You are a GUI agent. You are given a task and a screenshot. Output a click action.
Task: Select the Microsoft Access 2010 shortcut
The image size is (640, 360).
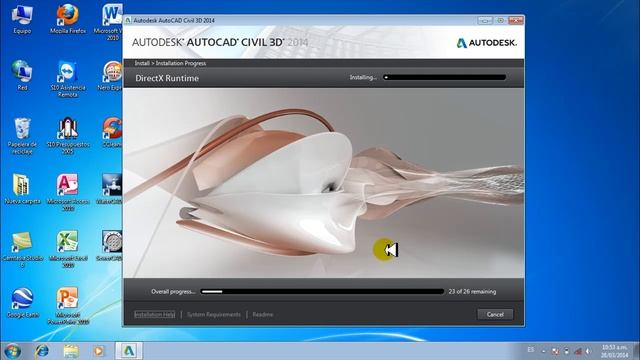(x=68, y=192)
